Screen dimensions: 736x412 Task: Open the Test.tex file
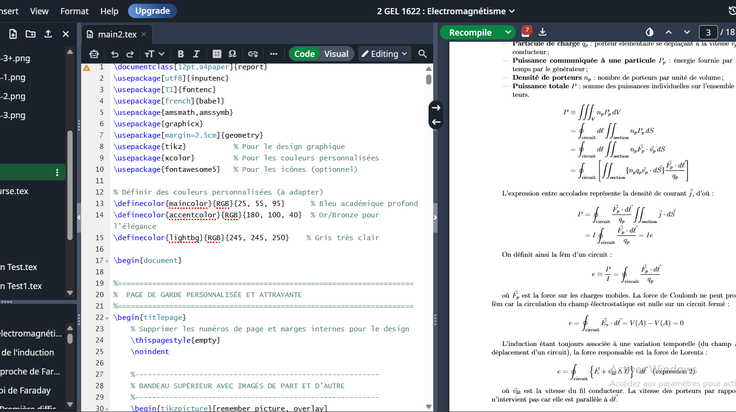click(x=19, y=267)
